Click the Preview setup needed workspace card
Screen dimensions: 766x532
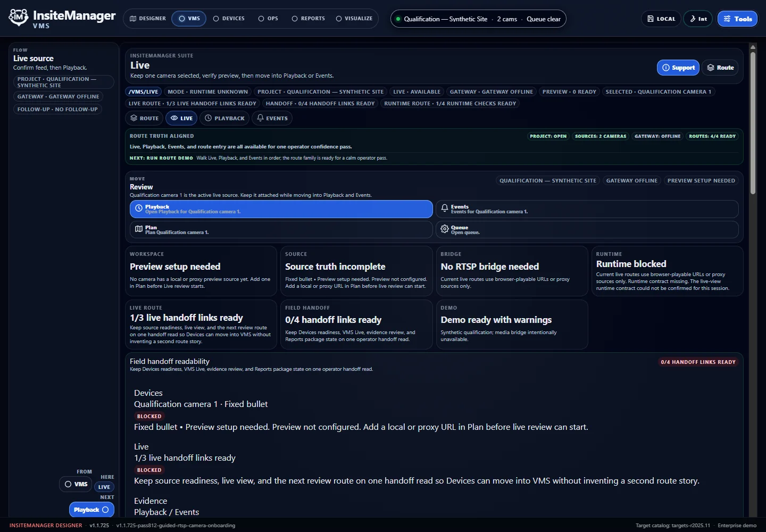(201, 271)
